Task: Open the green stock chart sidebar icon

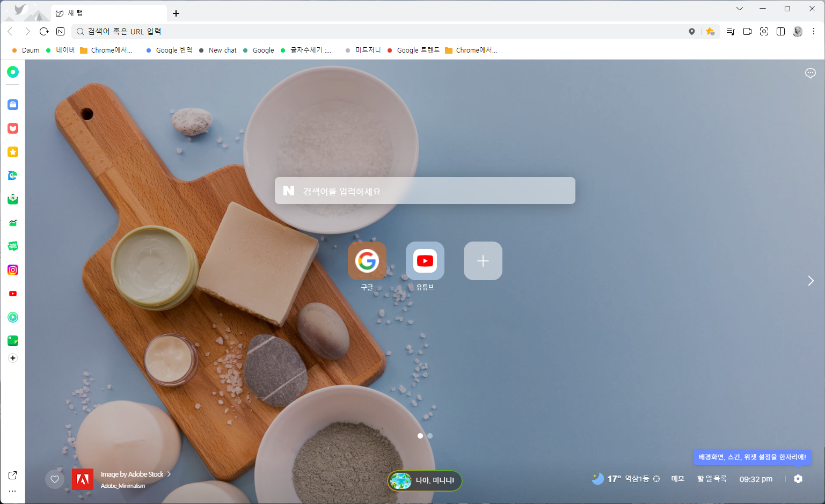Action: click(x=13, y=223)
